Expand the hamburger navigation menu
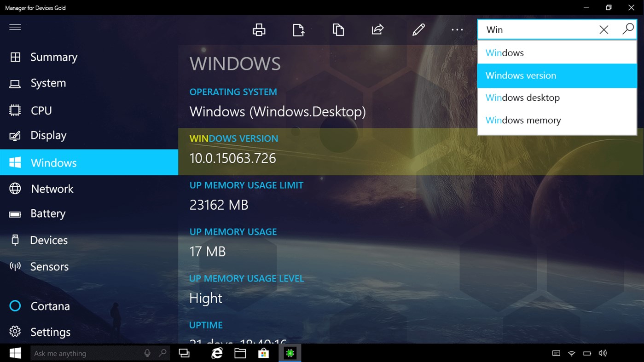 tap(15, 27)
